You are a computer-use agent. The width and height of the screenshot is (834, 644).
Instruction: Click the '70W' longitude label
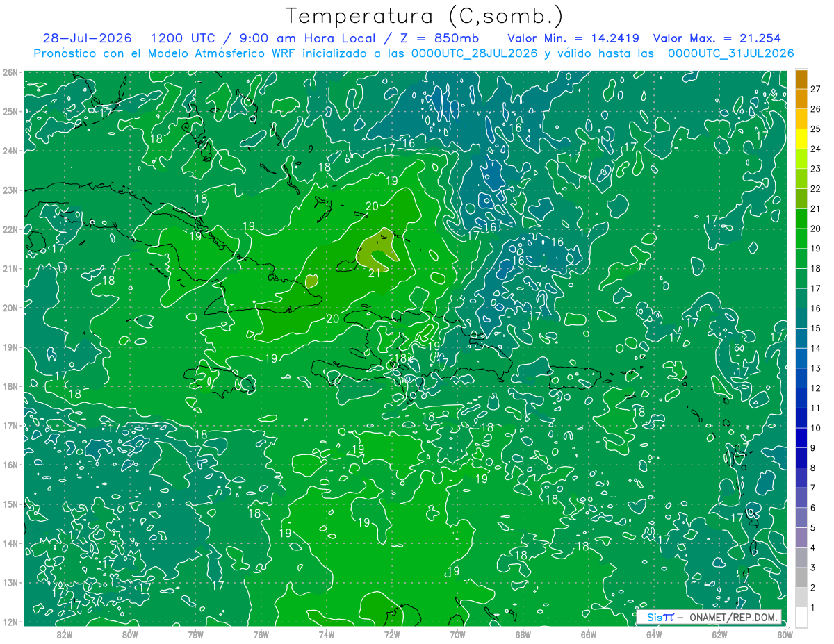click(457, 634)
